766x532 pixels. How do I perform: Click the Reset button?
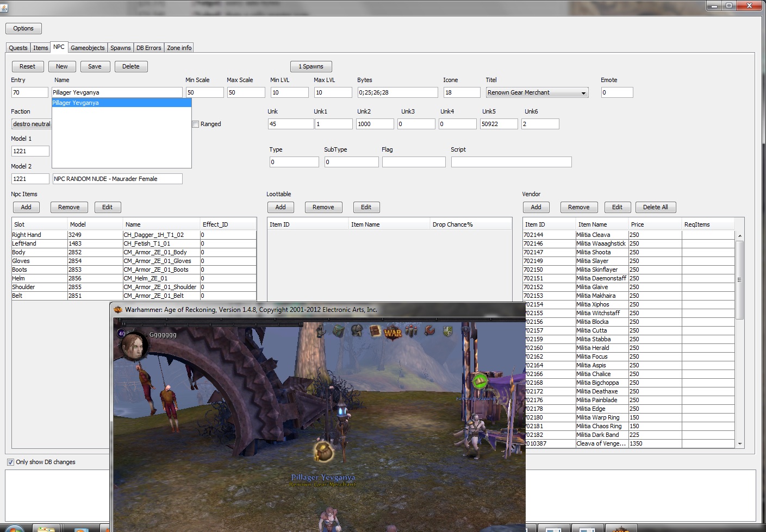pos(27,66)
